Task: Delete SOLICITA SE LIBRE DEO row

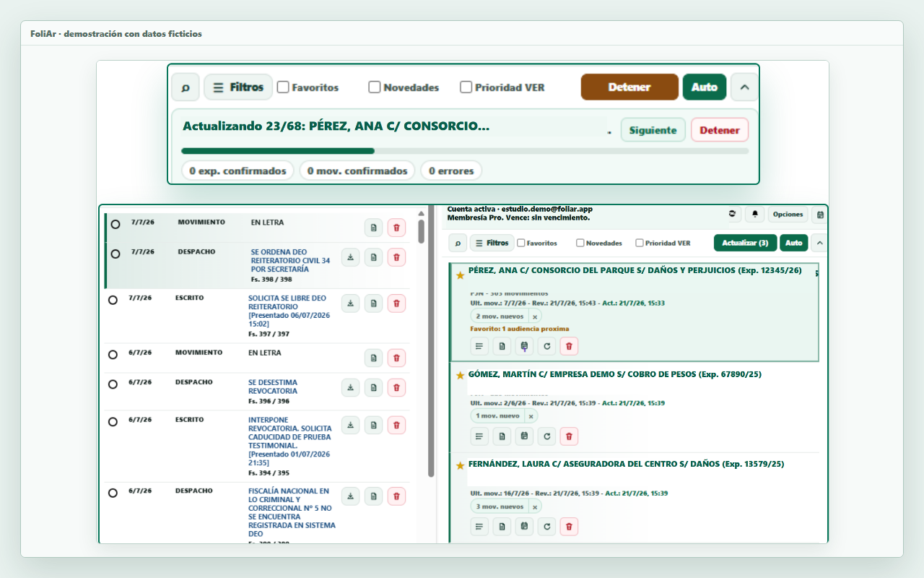Action: [396, 303]
